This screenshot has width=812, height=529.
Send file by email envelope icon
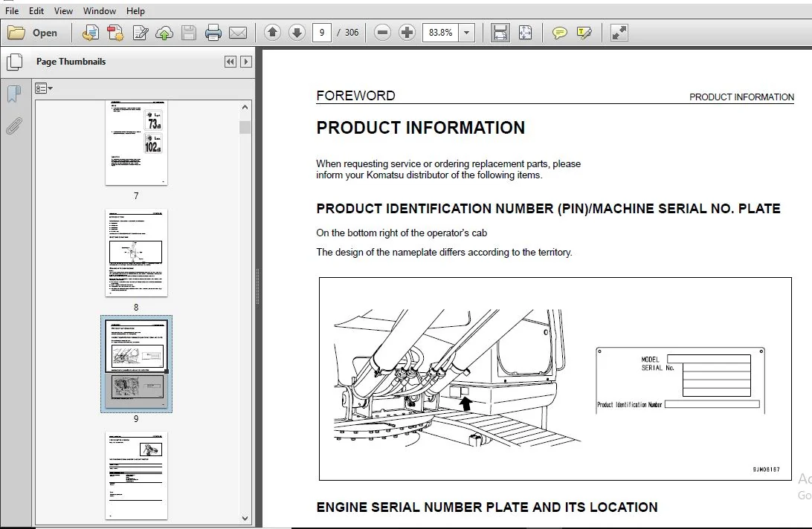[x=238, y=33]
